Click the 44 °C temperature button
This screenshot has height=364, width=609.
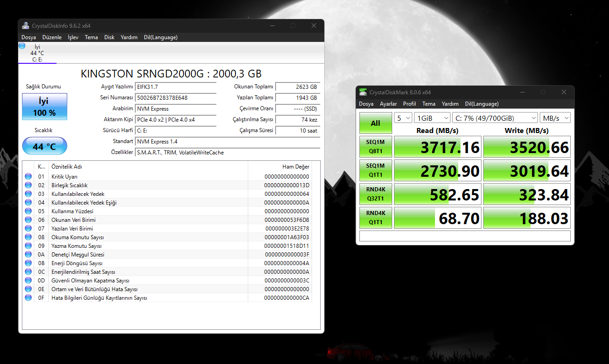click(x=45, y=146)
